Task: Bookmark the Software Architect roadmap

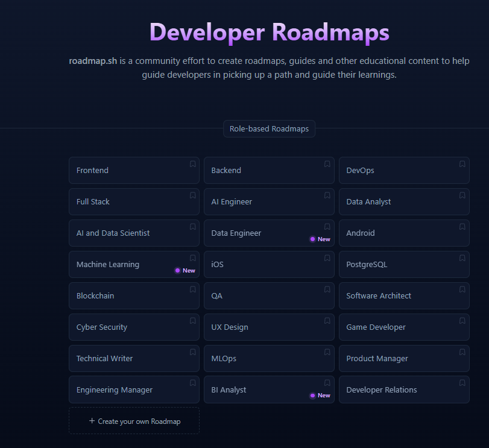Action: [462, 289]
